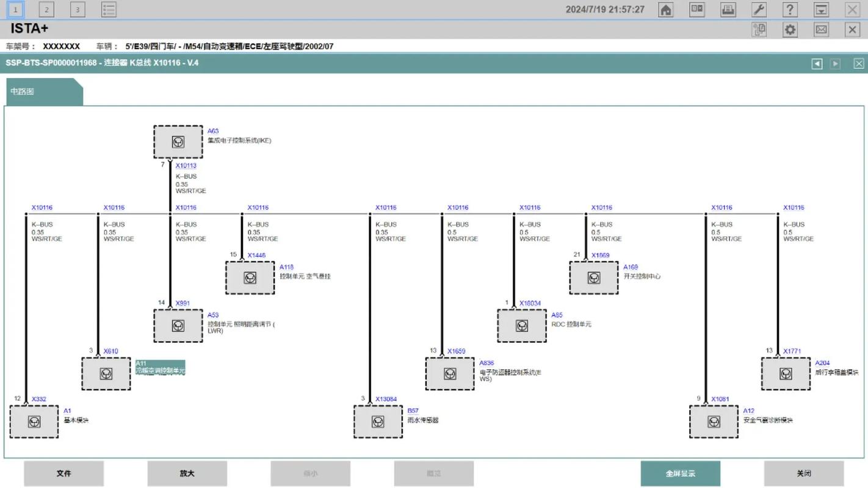The width and height of the screenshot is (868, 488).
Task: Click the 文件 button
Action: coord(64,473)
